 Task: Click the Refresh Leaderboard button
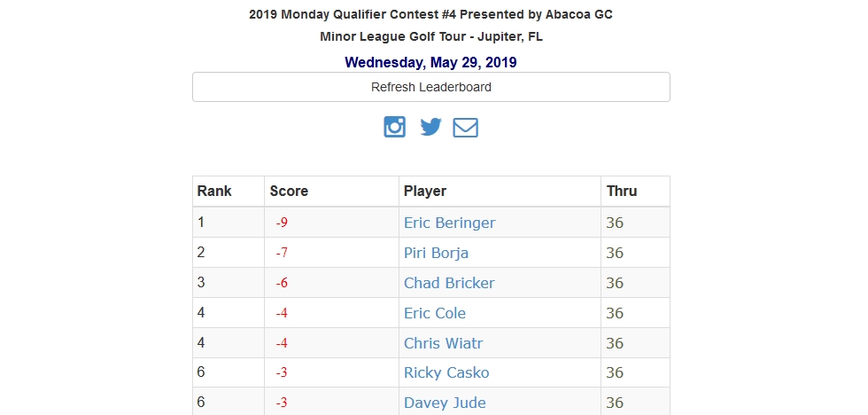431,87
